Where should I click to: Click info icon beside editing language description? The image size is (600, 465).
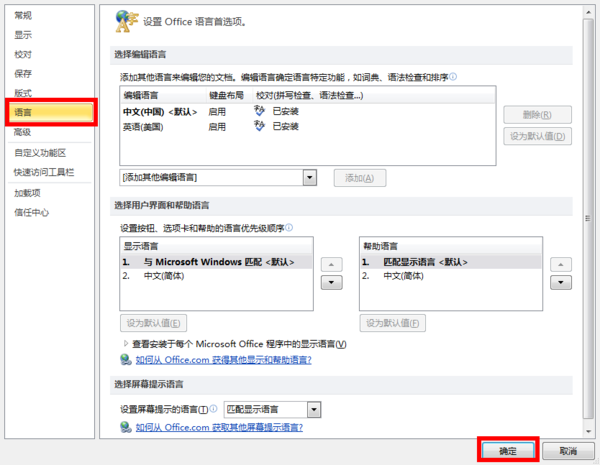pos(453,77)
